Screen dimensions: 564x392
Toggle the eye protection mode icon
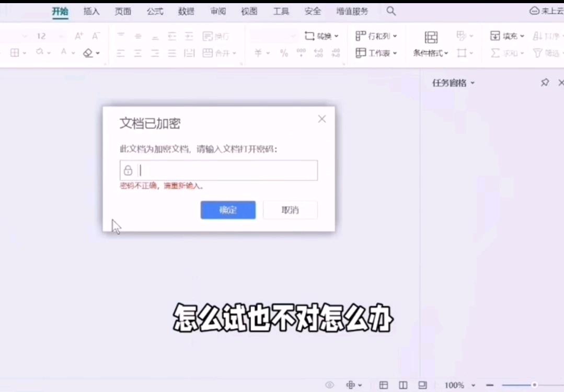click(329, 385)
